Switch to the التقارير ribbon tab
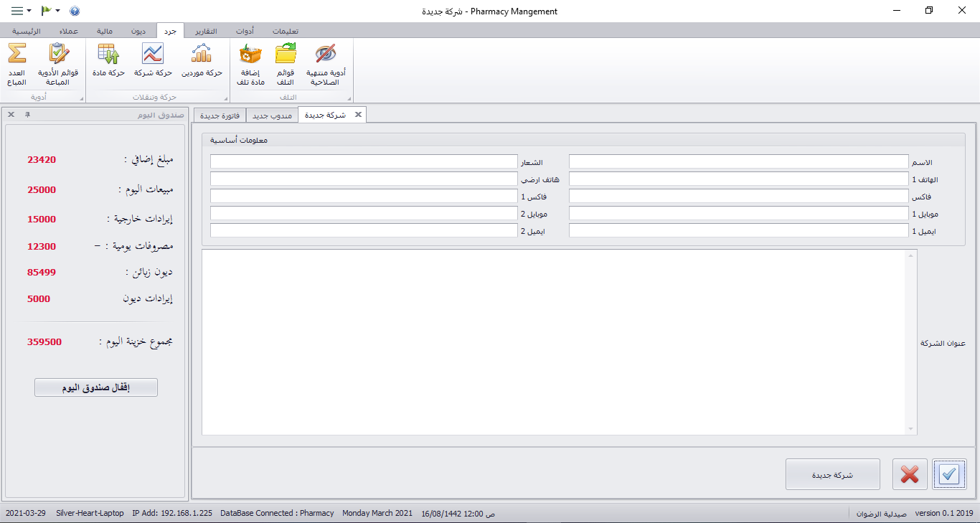The image size is (980, 523). pos(206,31)
